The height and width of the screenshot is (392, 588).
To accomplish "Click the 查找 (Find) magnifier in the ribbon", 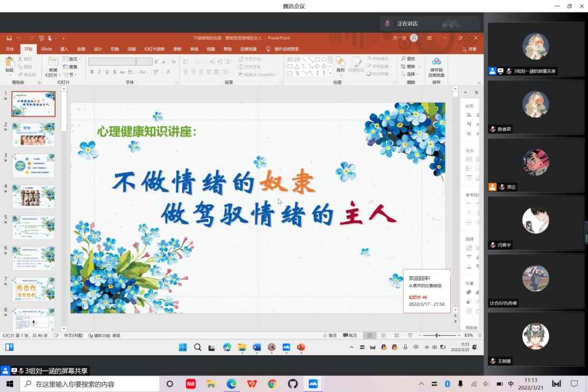I will point(408,59).
